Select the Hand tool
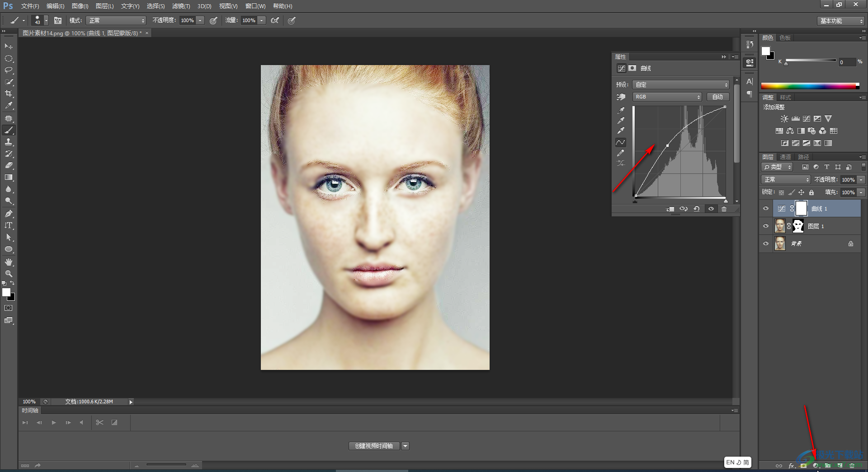Screen dimensions: 868x472 pyautogui.click(x=9, y=262)
